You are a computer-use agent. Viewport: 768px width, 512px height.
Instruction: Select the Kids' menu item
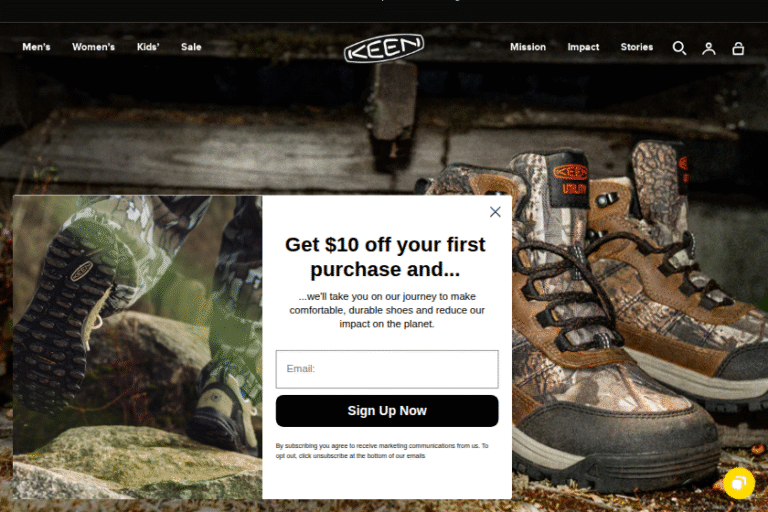[148, 47]
